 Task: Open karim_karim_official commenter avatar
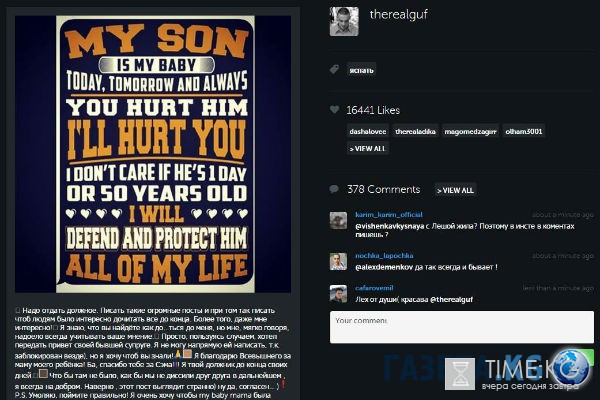tap(338, 221)
